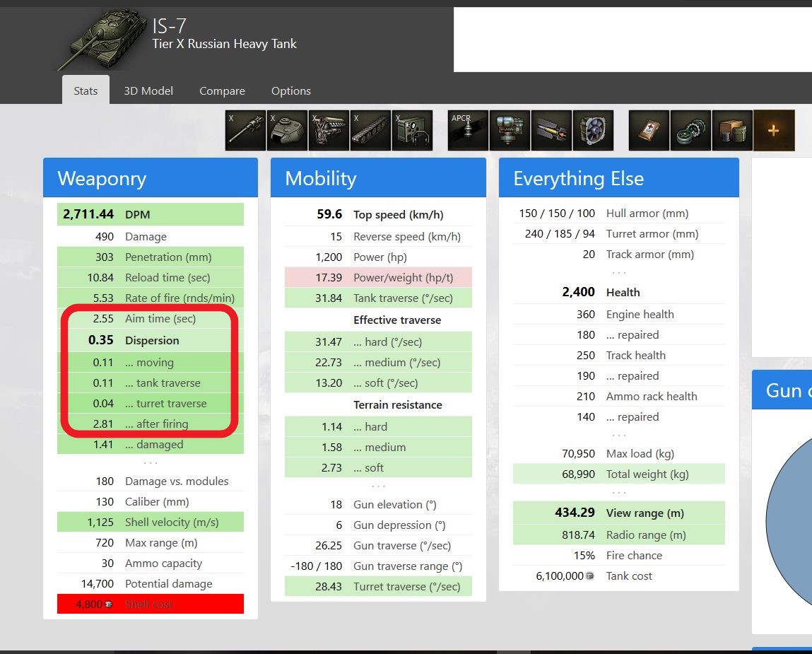Viewport: 812px width, 654px height.
Task: Click the first aid kit consumable icon
Action: point(649,130)
